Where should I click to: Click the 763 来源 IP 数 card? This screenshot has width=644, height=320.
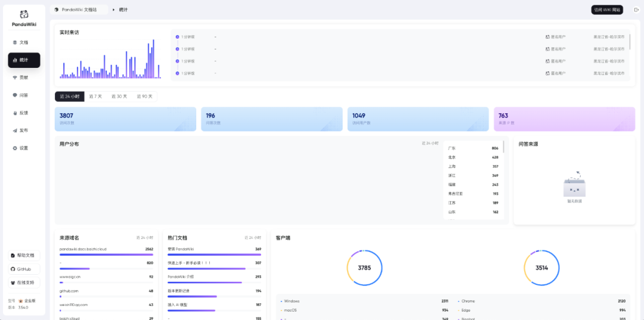[x=564, y=119]
